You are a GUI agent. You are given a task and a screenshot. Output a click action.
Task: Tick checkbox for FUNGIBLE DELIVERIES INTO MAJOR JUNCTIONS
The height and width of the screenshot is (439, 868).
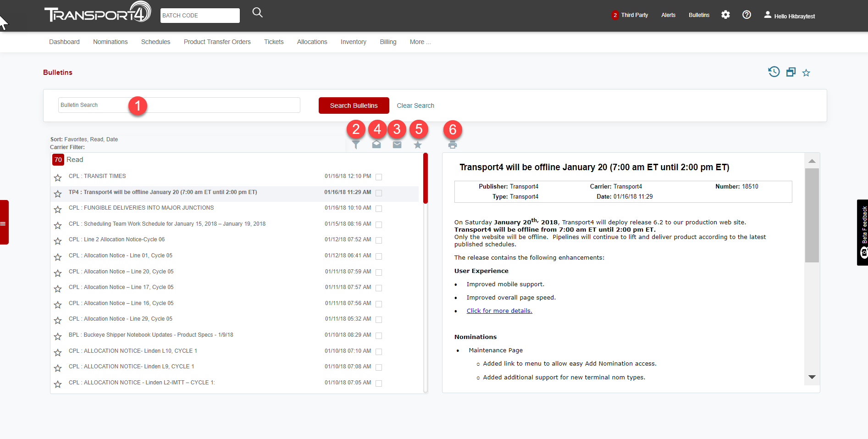379,209
